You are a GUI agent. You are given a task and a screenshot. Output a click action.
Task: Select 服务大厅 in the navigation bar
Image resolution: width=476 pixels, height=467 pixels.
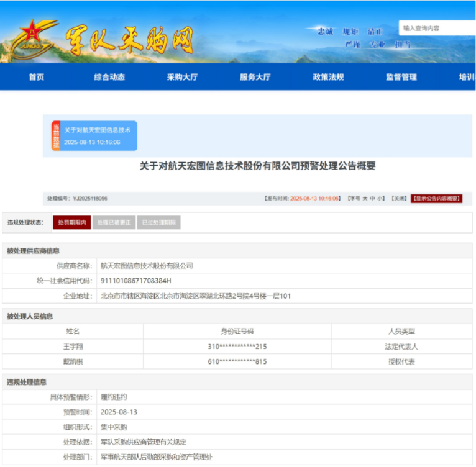click(x=255, y=77)
